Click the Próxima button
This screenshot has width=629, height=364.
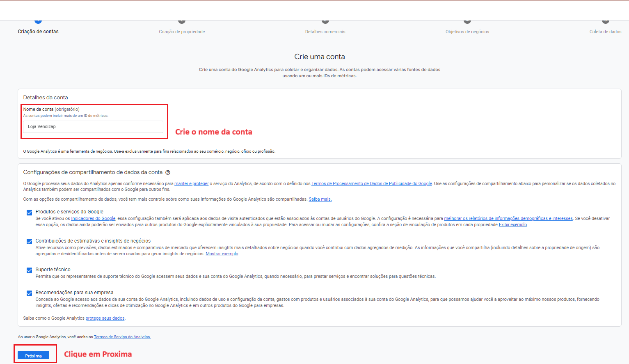(33, 355)
